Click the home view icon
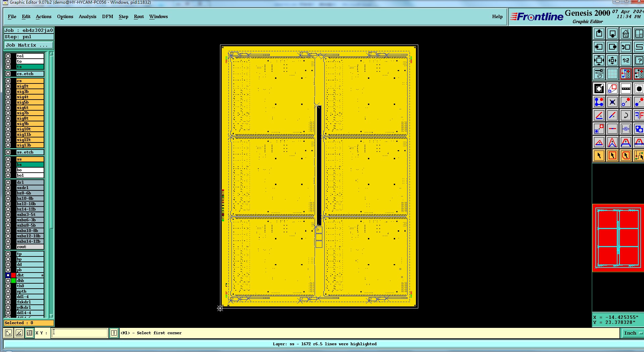The height and width of the screenshot is (352, 644). pos(626,34)
